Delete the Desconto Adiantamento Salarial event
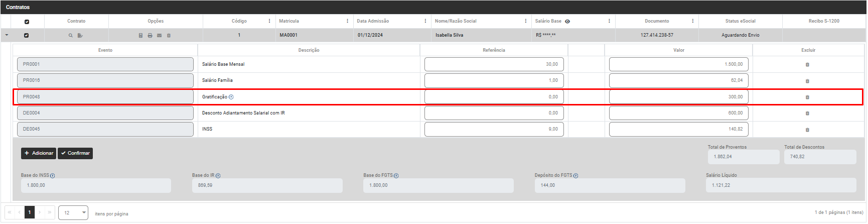 coord(807,114)
